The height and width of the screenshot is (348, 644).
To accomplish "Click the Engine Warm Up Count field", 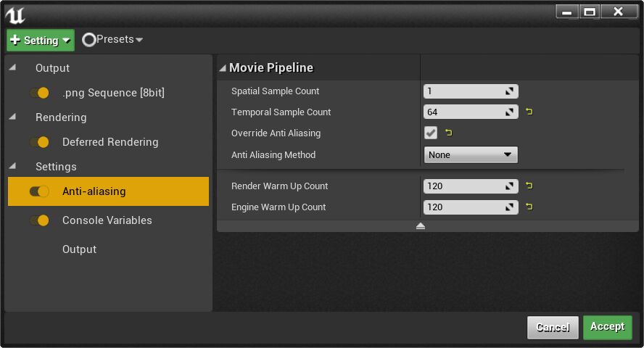I will tap(471, 207).
